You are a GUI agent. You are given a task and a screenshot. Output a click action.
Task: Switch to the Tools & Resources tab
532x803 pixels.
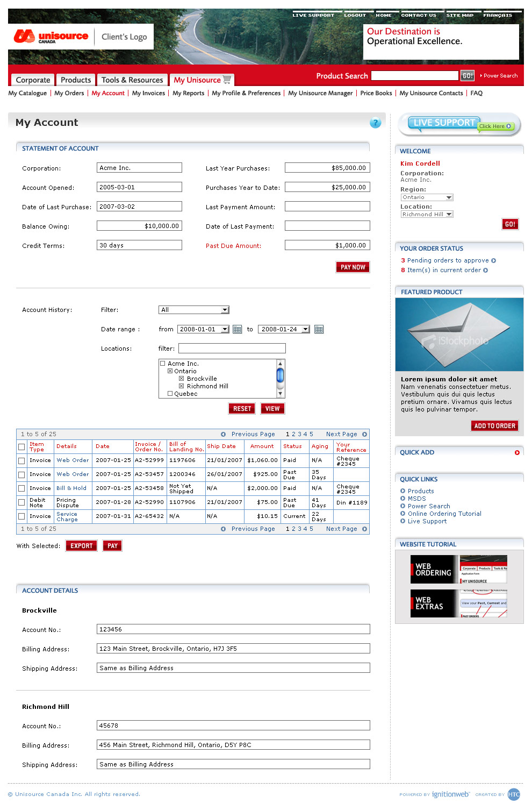point(132,80)
